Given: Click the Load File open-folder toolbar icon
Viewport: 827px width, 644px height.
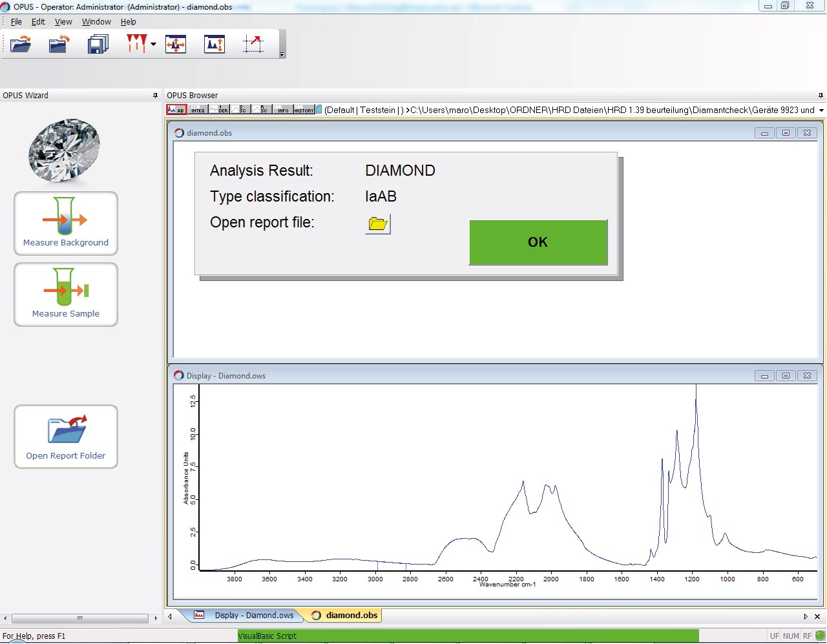Looking at the screenshot, I should pos(21,44).
